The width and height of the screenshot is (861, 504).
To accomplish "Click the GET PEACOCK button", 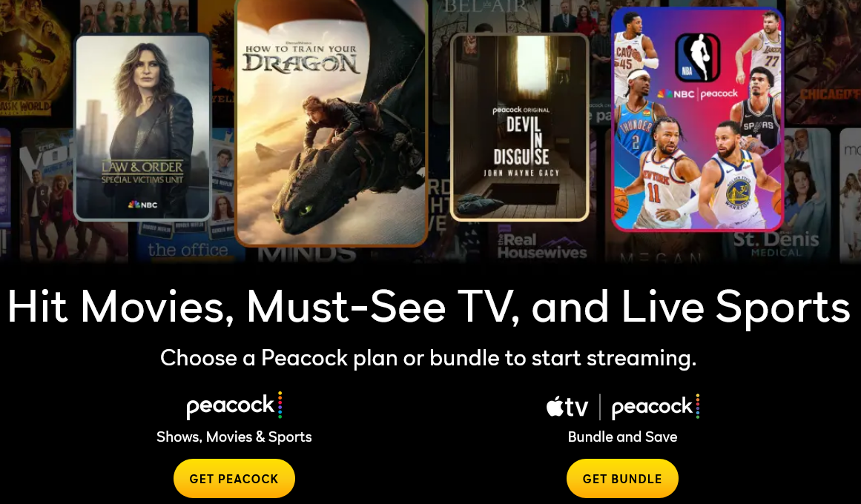I will coord(234,478).
